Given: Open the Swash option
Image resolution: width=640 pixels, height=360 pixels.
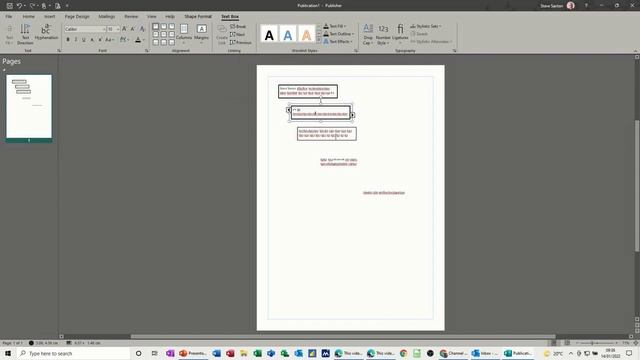Looking at the screenshot, I should tap(419, 34).
